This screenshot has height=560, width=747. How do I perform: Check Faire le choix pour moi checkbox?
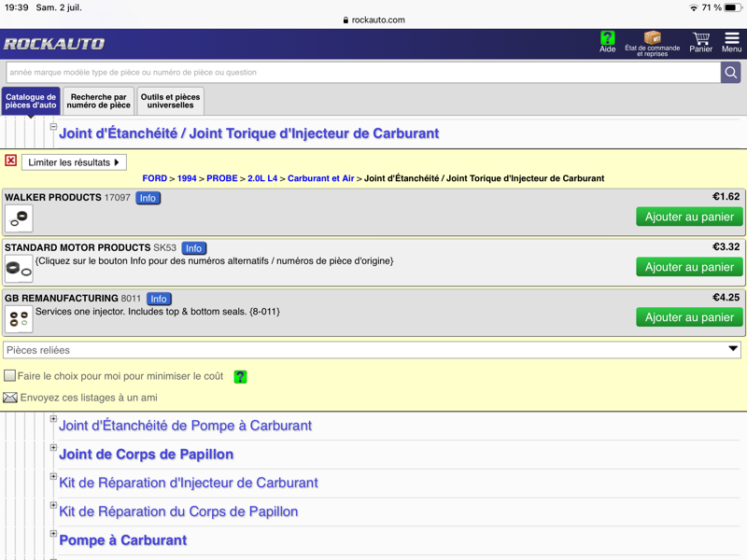pos(9,376)
